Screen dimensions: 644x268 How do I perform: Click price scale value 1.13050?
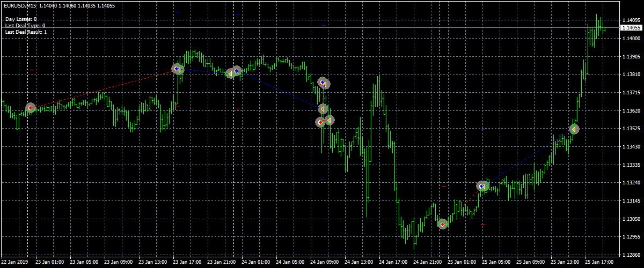pos(632,219)
